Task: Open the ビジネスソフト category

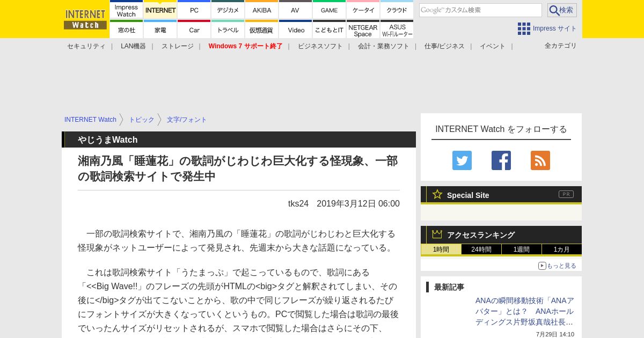Action: [x=320, y=46]
